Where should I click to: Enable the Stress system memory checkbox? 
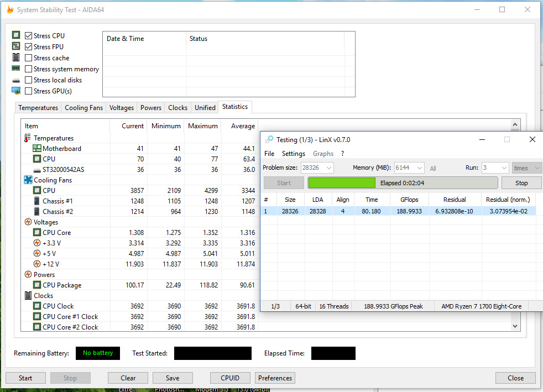[x=28, y=69]
